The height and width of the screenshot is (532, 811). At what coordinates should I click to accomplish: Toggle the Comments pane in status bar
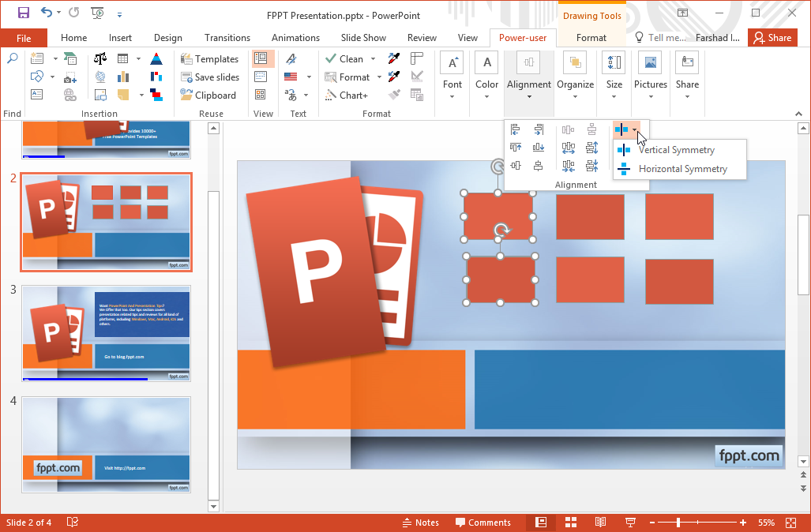coord(482,523)
